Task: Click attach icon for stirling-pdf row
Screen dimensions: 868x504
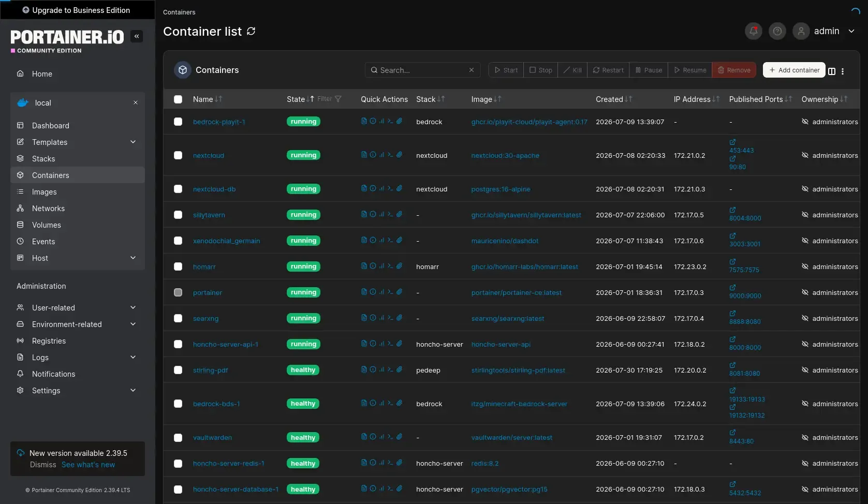Action: point(399,369)
